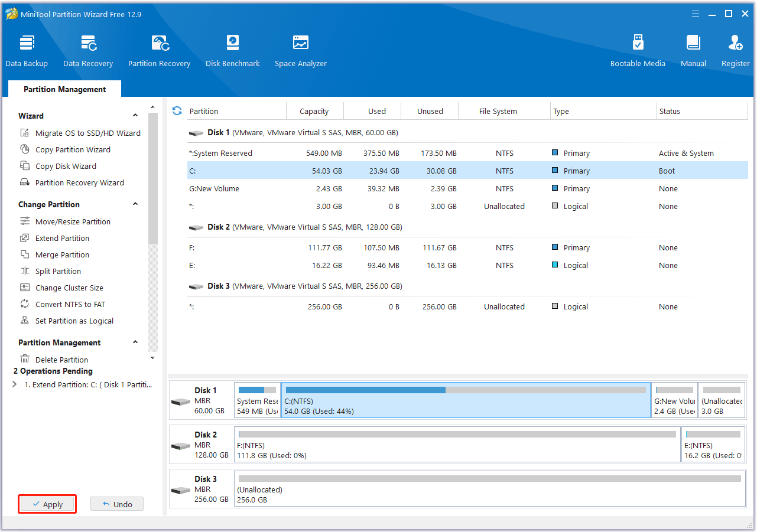Collapse the Change Partition section
Viewport: 757px width, 532px height.
pos(135,204)
